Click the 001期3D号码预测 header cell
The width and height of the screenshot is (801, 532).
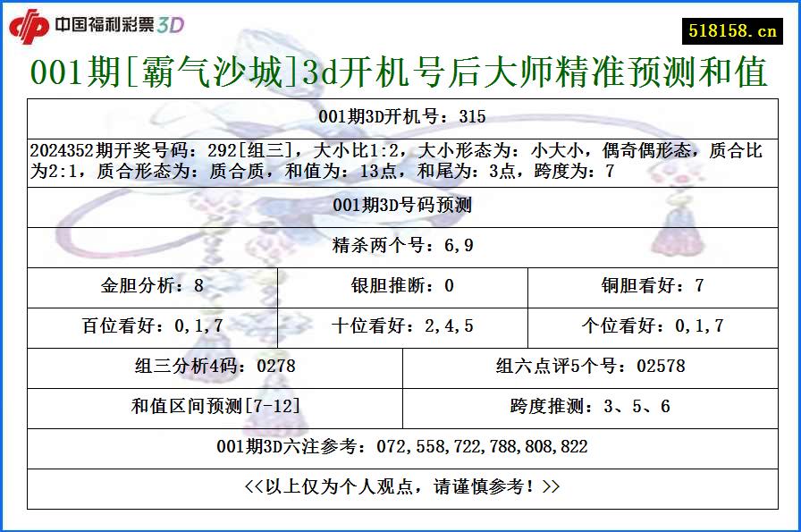[400, 205]
